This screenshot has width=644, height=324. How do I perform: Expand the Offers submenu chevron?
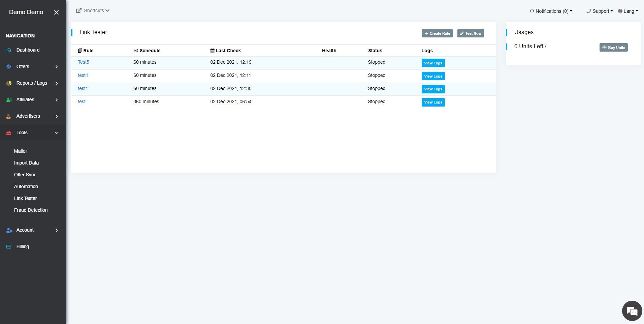pyautogui.click(x=57, y=67)
